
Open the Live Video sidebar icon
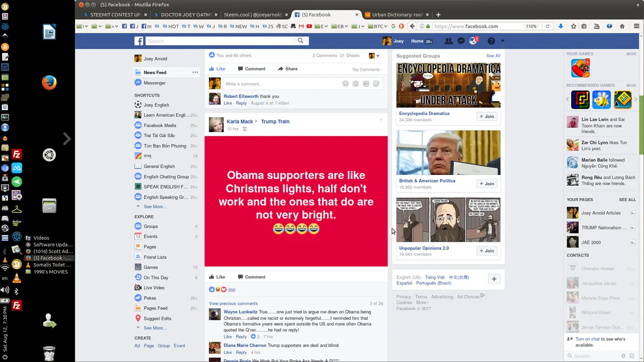(138, 288)
